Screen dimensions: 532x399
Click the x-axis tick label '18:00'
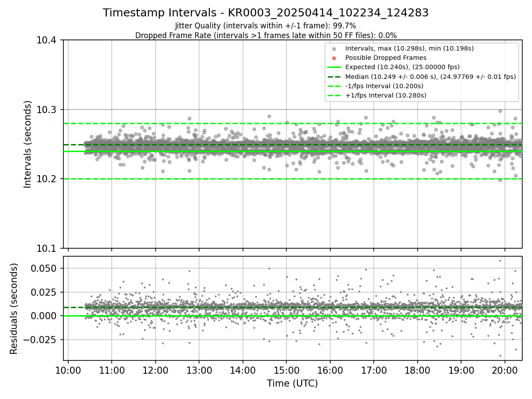click(417, 370)
